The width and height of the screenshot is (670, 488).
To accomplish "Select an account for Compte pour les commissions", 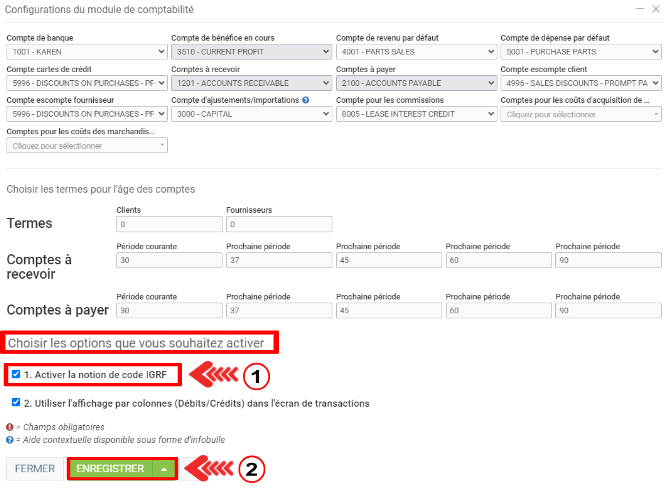I will click(x=414, y=114).
